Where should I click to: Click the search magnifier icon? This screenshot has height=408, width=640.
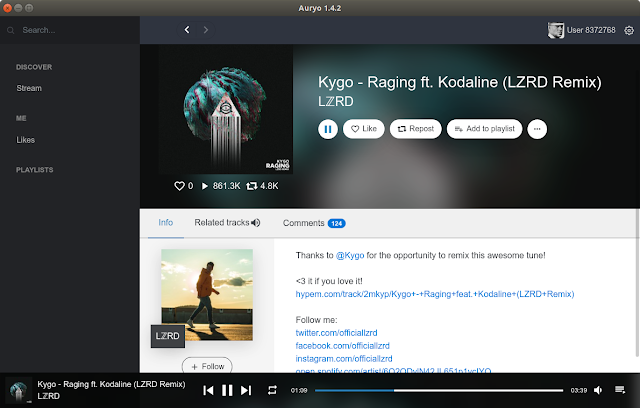[11, 30]
